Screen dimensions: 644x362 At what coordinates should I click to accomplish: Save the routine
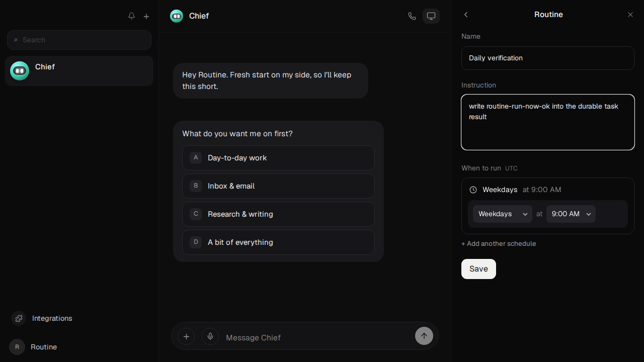click(x=478, y=269)
